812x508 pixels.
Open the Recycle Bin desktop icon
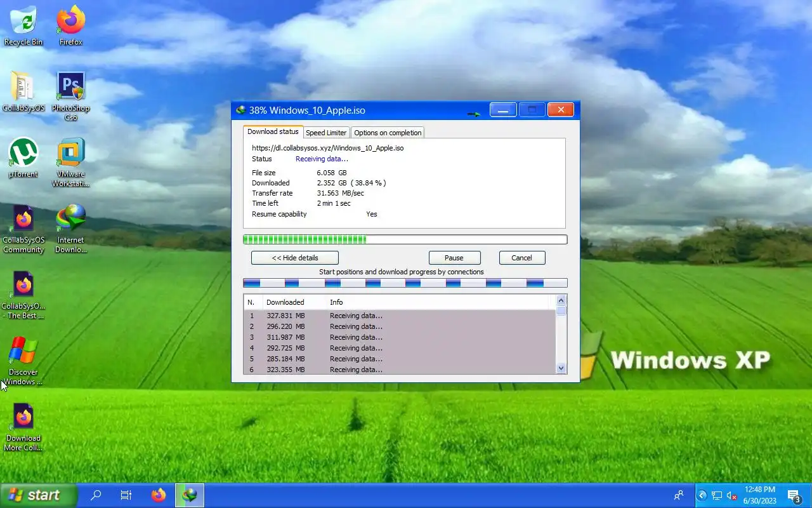[23, 26]
